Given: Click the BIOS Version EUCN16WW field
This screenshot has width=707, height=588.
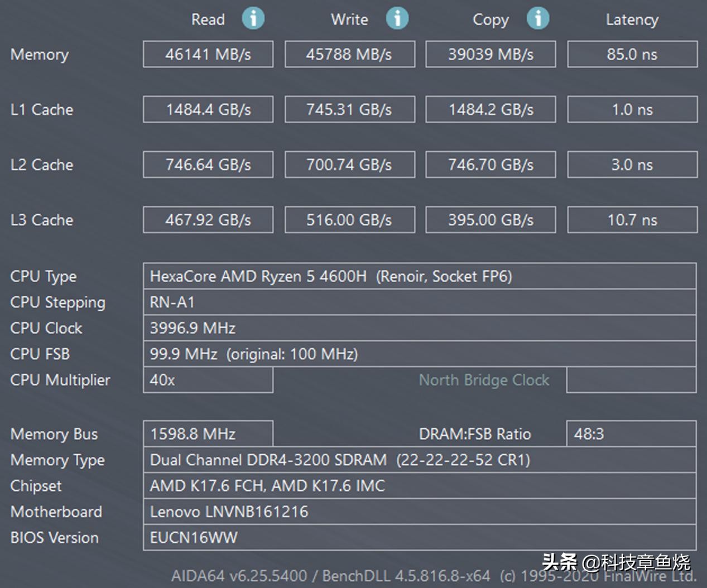Looking at the screenshot, I should click(x=419, y=537).
